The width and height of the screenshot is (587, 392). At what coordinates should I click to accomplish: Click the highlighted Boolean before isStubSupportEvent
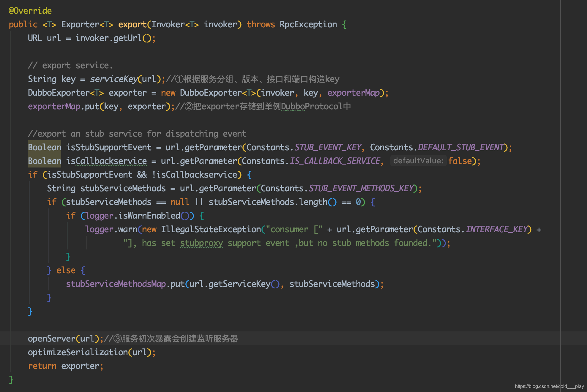[45, 147]
